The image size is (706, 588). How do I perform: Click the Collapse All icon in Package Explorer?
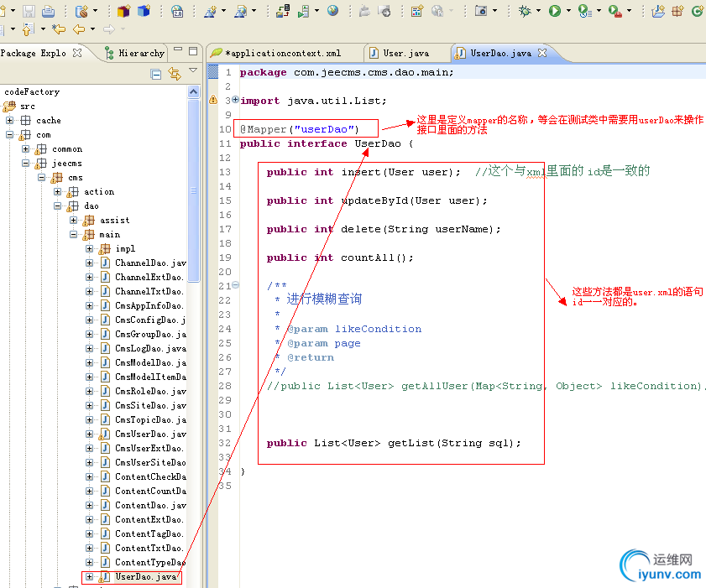click(156, 74)
